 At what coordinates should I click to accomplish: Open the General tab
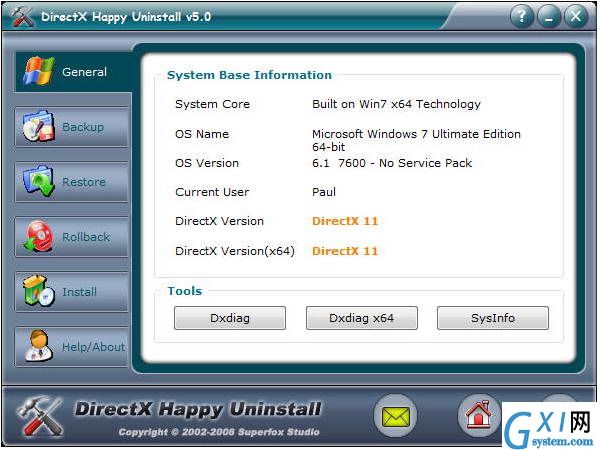pyautogui.click(x=73, y=72)
